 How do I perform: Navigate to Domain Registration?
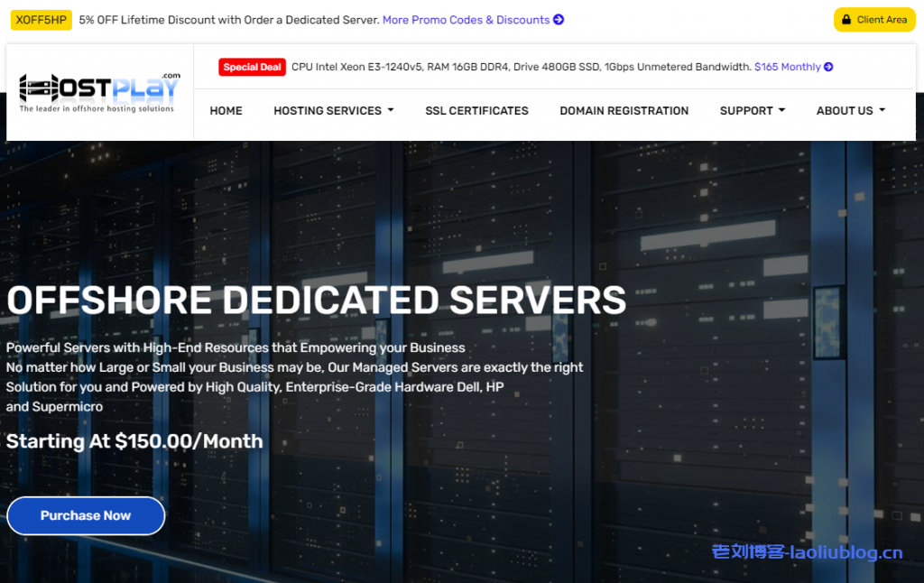click(x=624, y=111)
